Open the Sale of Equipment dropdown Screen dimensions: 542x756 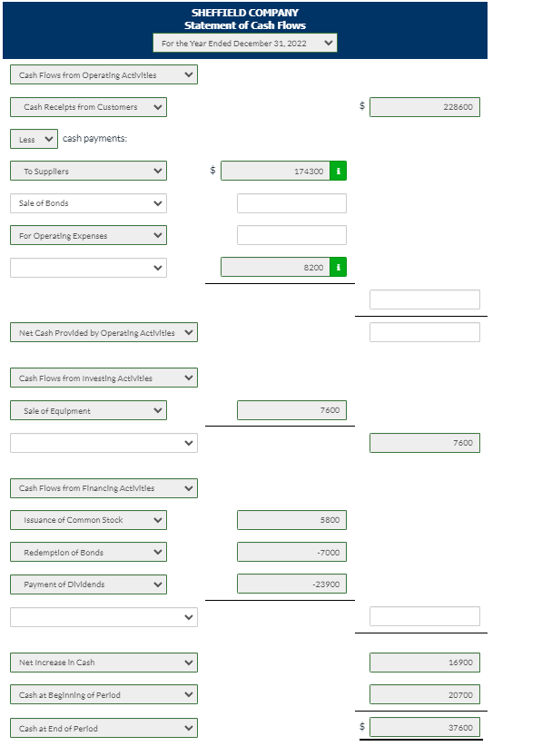point(90,409)
